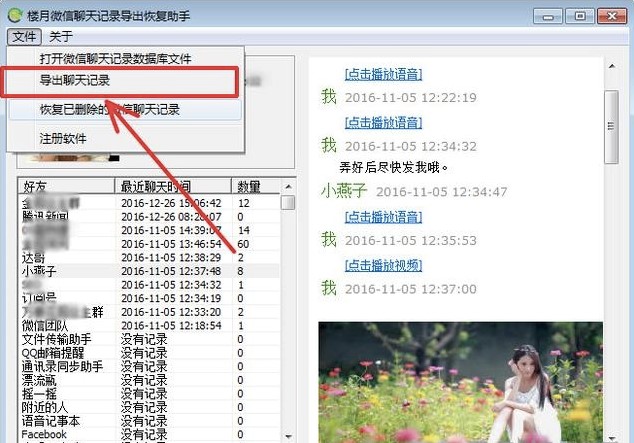Maximize the window
634x443 pixels.
click(x=580, y=16)
